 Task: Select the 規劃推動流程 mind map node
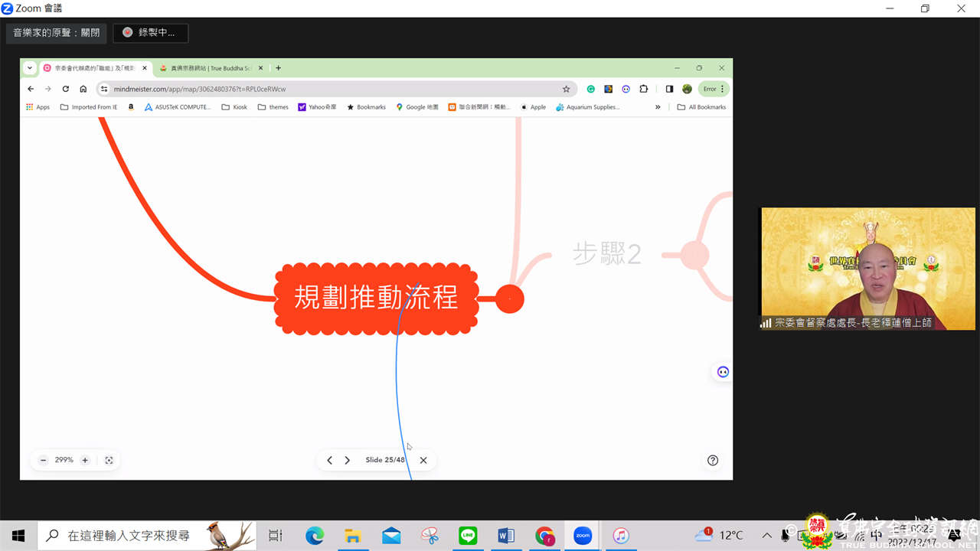tap(376, 298)
